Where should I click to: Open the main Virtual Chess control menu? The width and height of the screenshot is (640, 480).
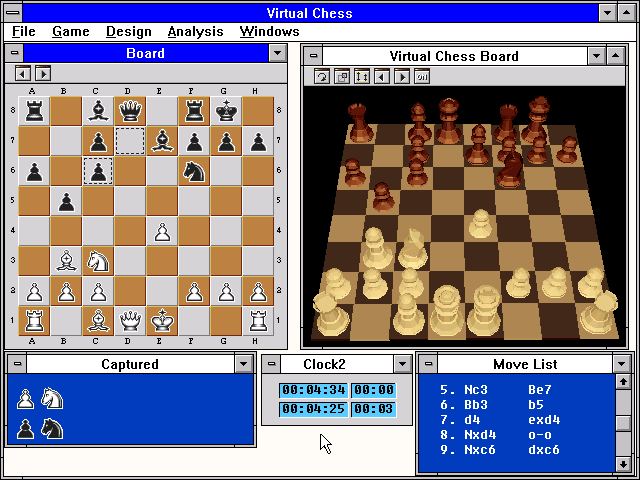click(13, 13)
